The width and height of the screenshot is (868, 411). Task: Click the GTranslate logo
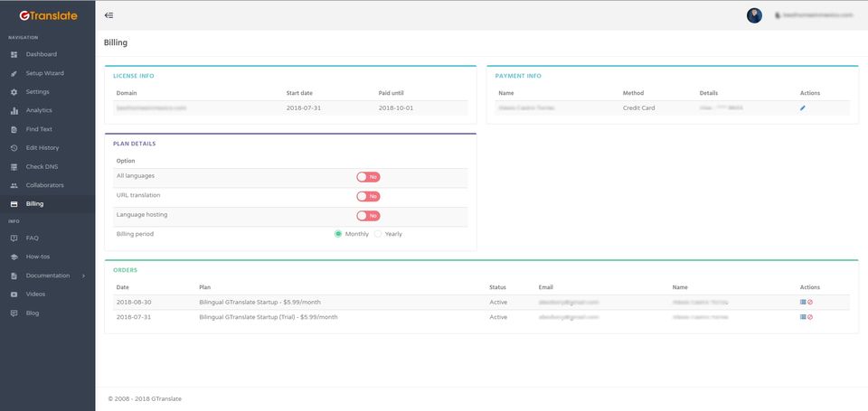48,16
